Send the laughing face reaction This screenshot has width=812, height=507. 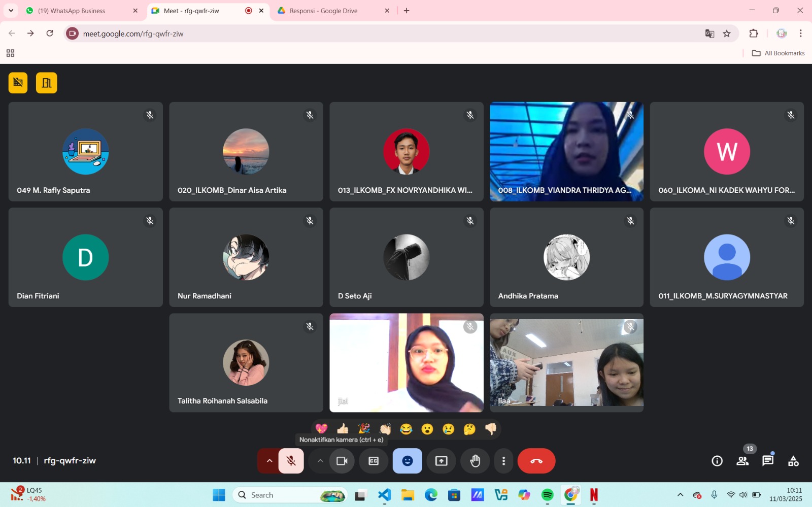click(x=406, y=429)
